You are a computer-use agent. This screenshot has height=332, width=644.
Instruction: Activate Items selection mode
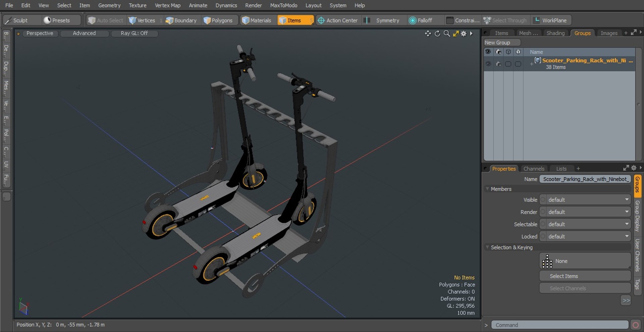pos(295,20)
